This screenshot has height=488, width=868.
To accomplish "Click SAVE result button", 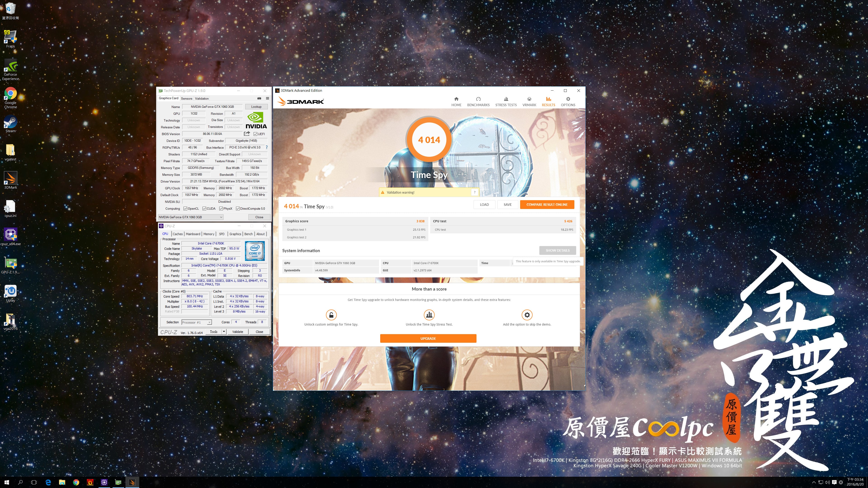I will (507, 204).
